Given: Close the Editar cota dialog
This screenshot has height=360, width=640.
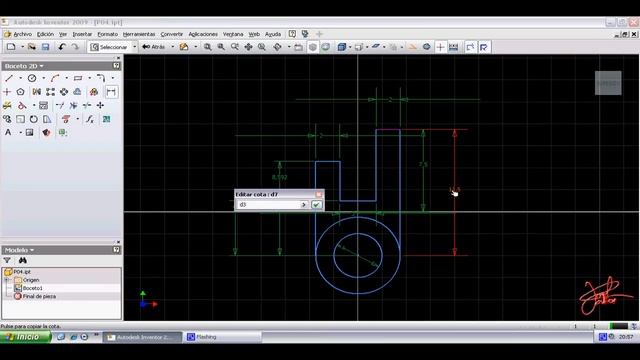Looking at the screenshot, I should pyautogui.click(x=319, y=194).
